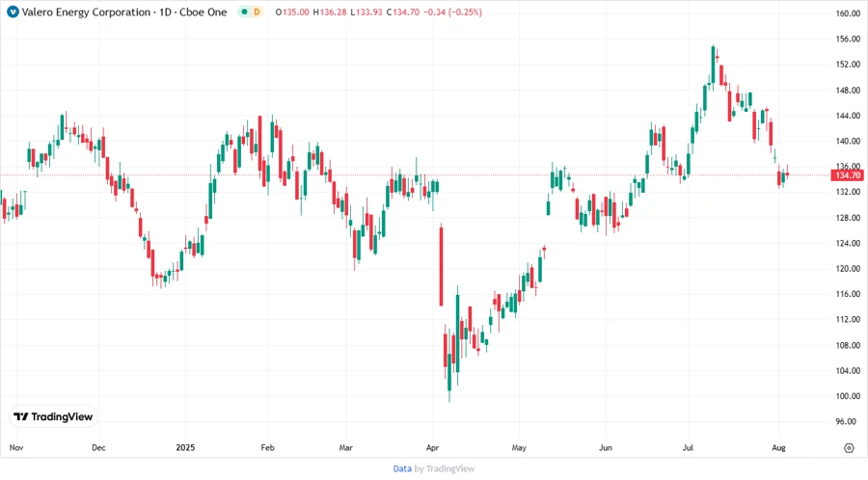Click the 132.00 price axis label
The height and width of the screenshot is (480, 868).
pyautogui.click(x=848, y=192)
